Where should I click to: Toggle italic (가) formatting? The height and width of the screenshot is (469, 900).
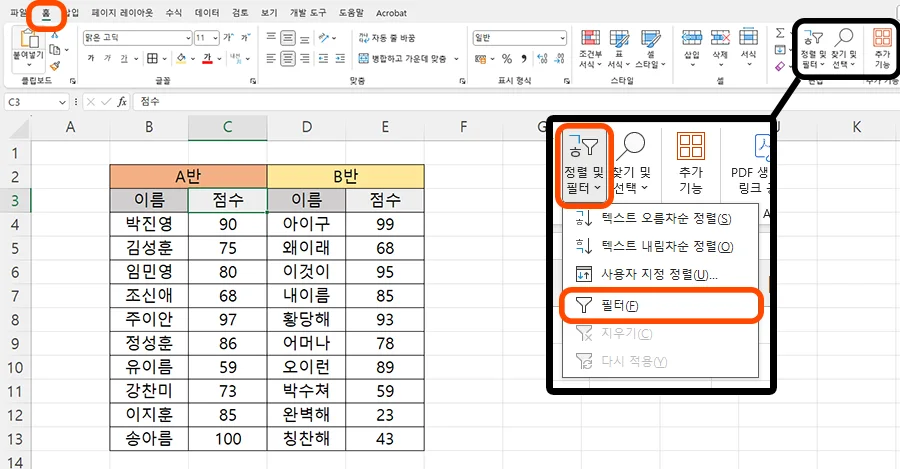click(x=107, y=58)
